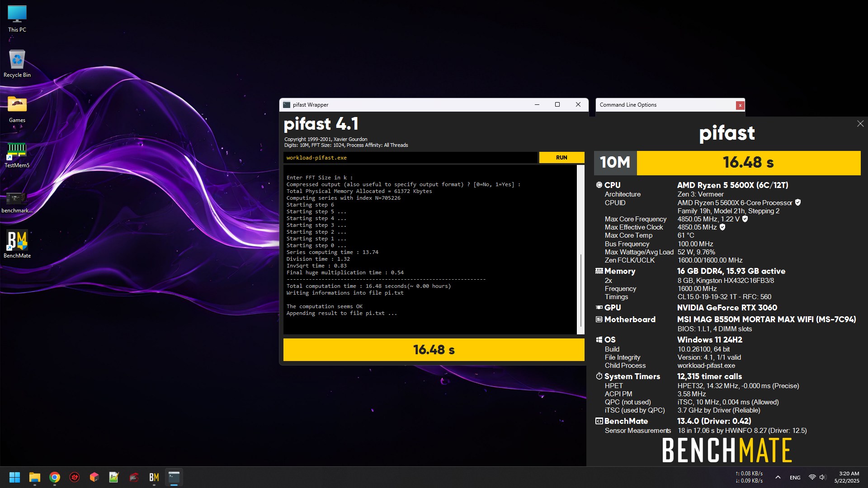The image size is (868, 488).
Task: Click the BenchMate 13.4.0 version text
Action: click(714, 421)
